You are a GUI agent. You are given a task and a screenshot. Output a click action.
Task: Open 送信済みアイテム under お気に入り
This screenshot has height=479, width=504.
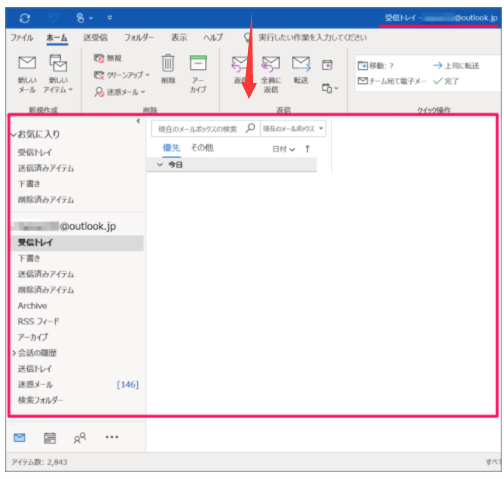pyautogui.click(x=46, y=168)
